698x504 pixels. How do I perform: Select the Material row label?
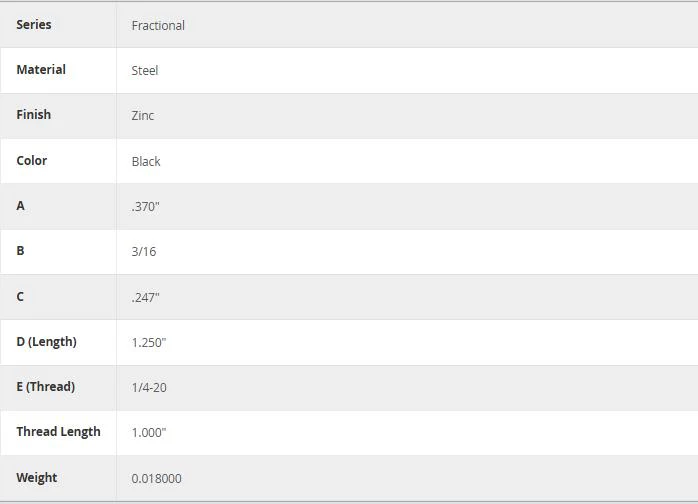pyautogui.click(x=41, y=69)
